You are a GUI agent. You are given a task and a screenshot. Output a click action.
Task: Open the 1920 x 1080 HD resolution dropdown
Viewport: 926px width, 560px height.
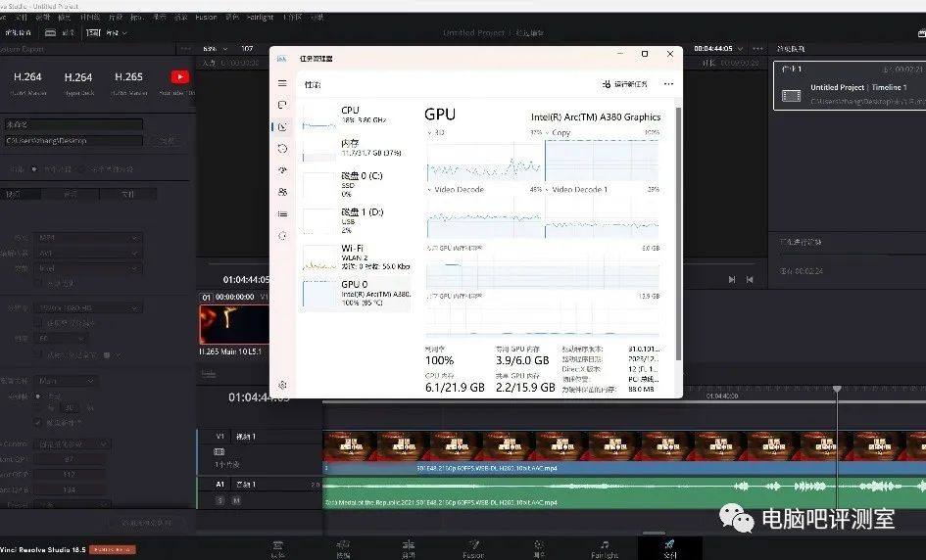(x=88, y=308)
